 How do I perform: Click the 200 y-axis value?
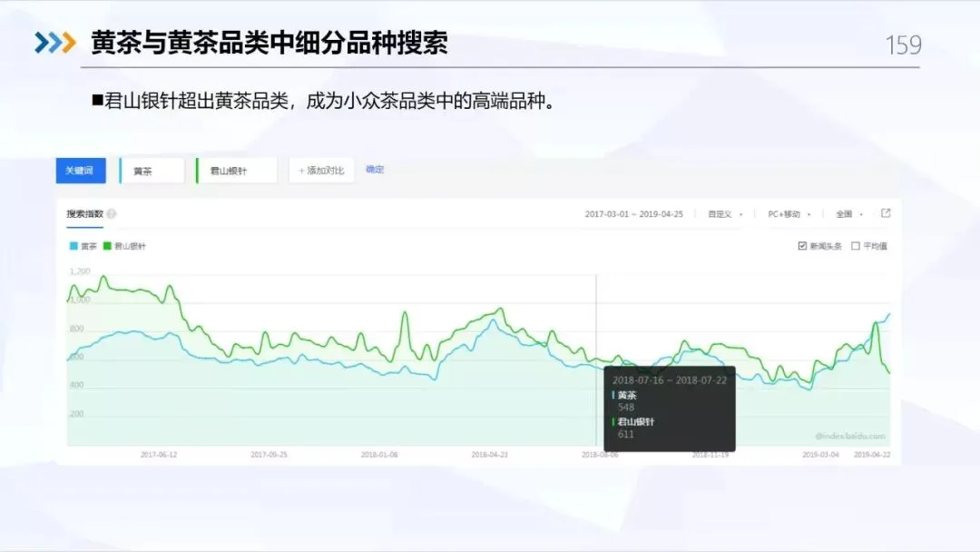[76, 414]
